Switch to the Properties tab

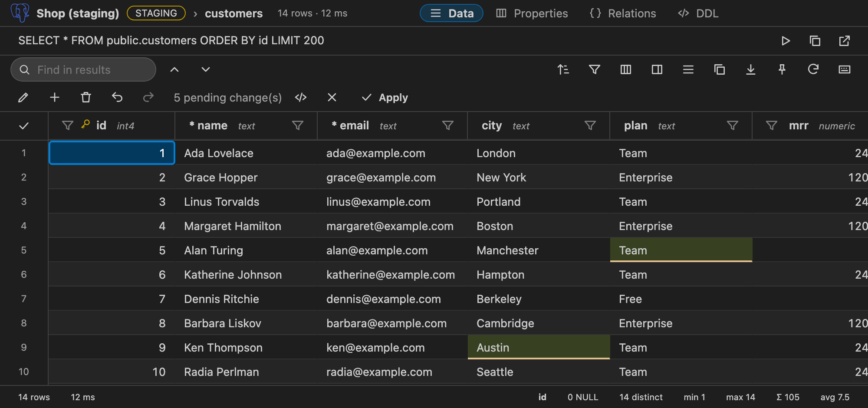pos(532,13)
